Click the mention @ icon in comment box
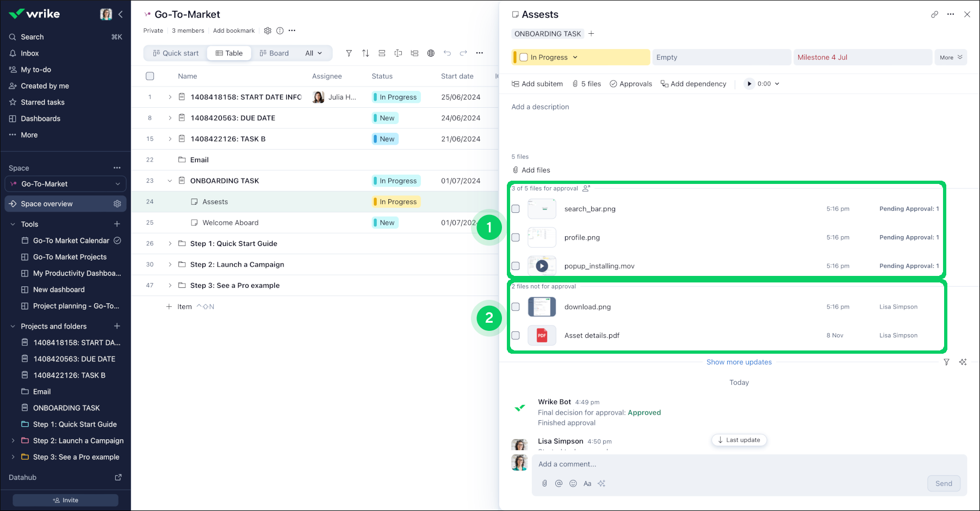Image resolution: width=980 pixels, height=511 pixels. 559,484
